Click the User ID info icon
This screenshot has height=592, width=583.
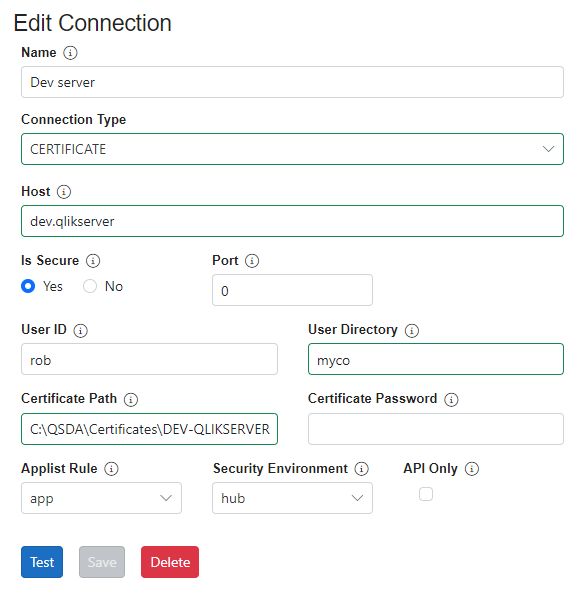coord(80,331)
